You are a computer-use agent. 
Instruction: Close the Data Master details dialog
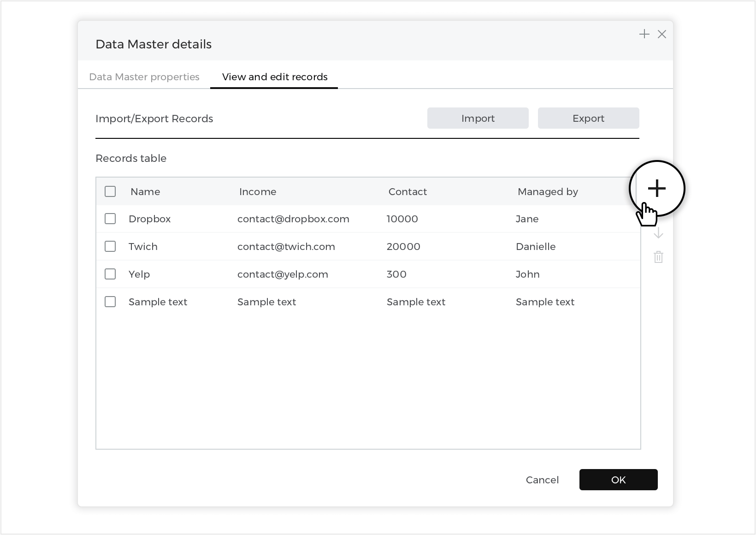point(662,34)
